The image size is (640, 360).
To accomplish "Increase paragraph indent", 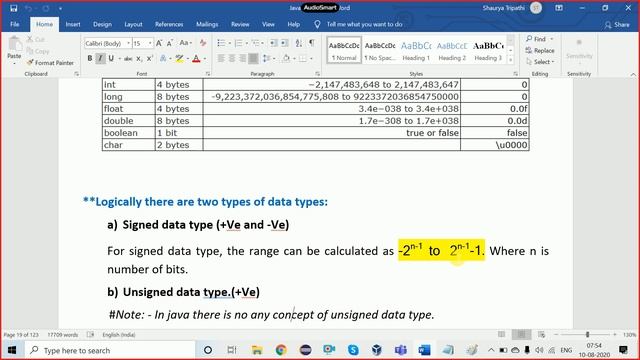I will point(284,43).
